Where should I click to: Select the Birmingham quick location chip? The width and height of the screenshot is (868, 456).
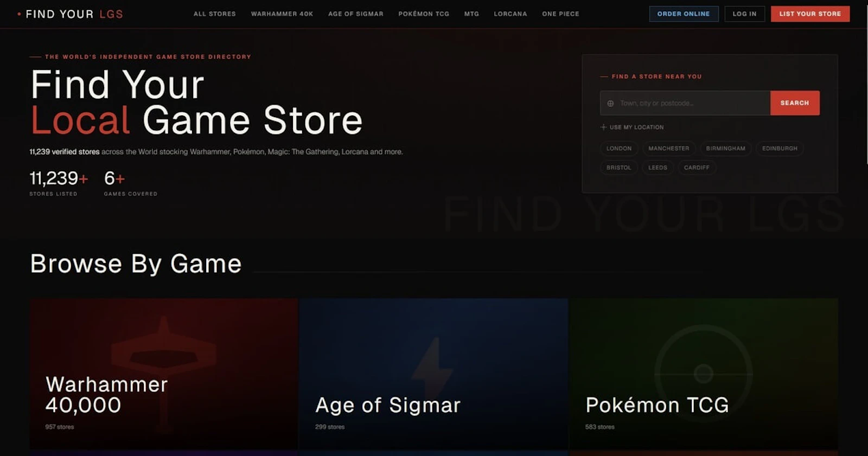click(725, 149)
